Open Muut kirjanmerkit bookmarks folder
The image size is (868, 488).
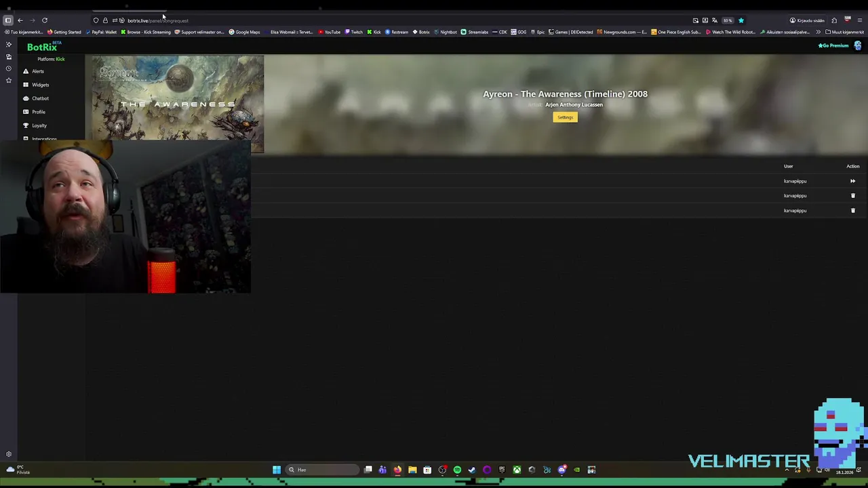click(x=844, y=32)
